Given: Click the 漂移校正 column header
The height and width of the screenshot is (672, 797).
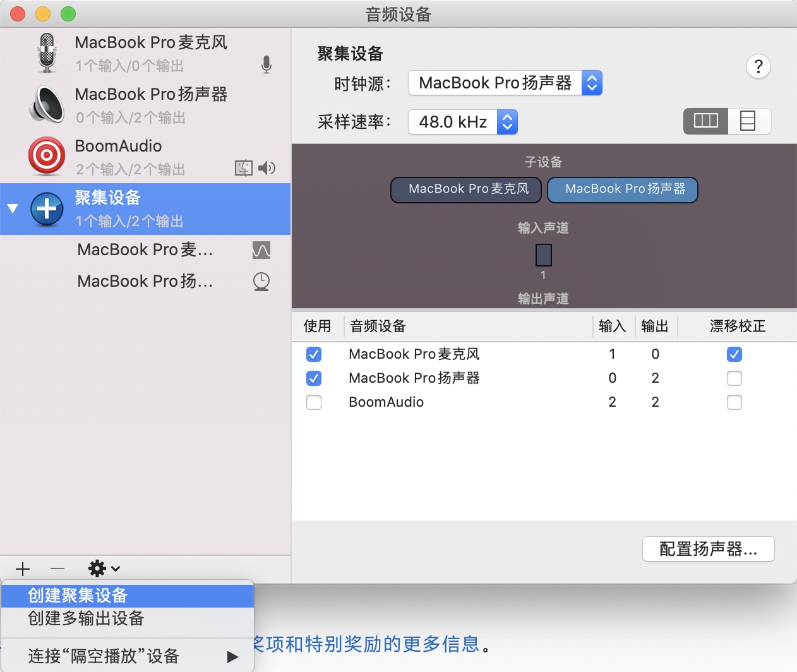Looking at the screenshot, I should click(x=738, y=326).
